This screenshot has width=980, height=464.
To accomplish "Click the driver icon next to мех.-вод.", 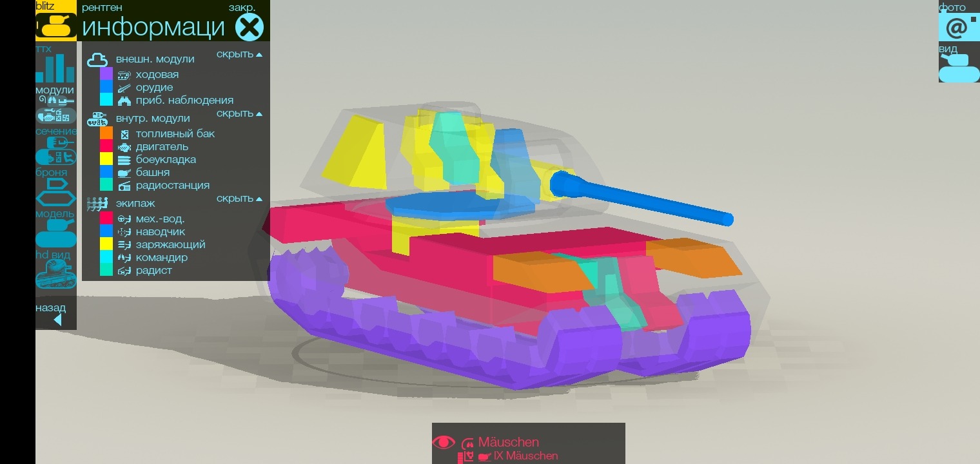I will 124,219.
